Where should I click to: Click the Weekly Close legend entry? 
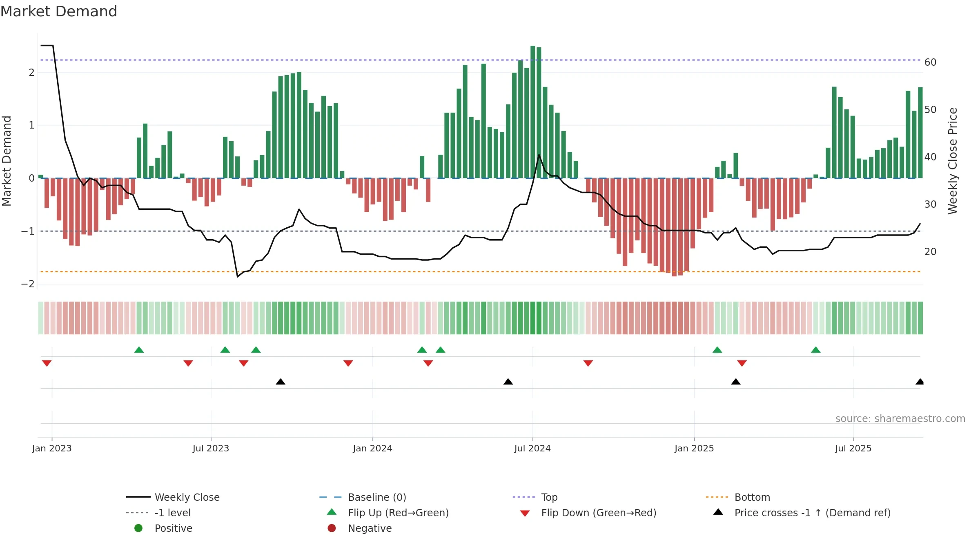[x=173, y=497]
